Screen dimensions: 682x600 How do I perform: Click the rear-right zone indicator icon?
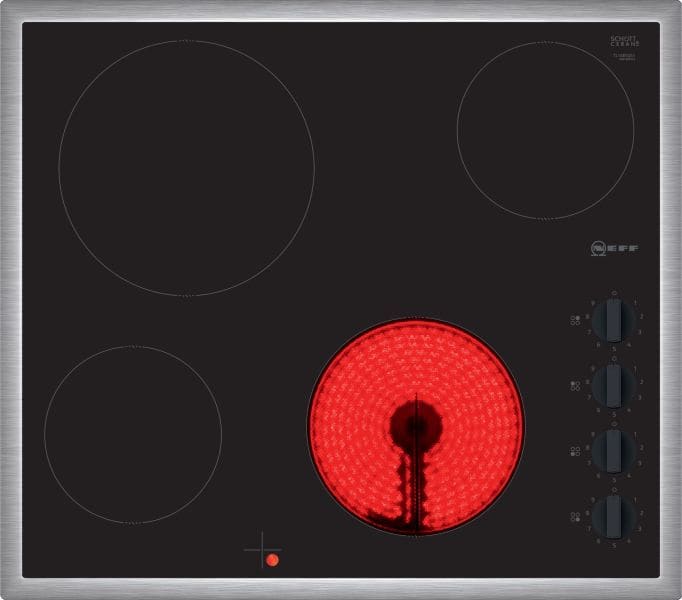click(575, 321)
